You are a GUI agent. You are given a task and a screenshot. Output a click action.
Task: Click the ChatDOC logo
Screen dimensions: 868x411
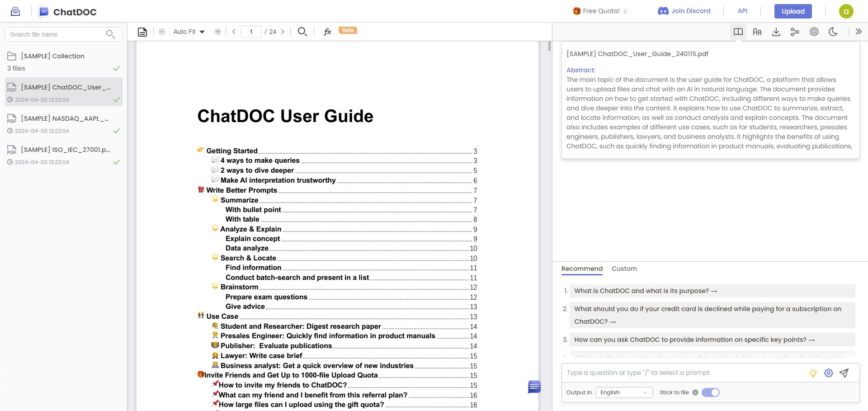tap(68, 12)
